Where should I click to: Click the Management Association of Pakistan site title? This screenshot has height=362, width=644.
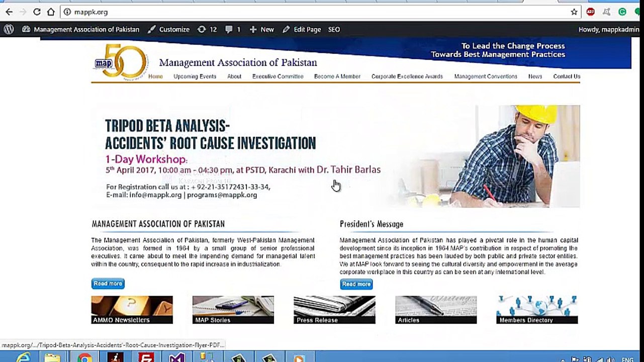(238, 62)
